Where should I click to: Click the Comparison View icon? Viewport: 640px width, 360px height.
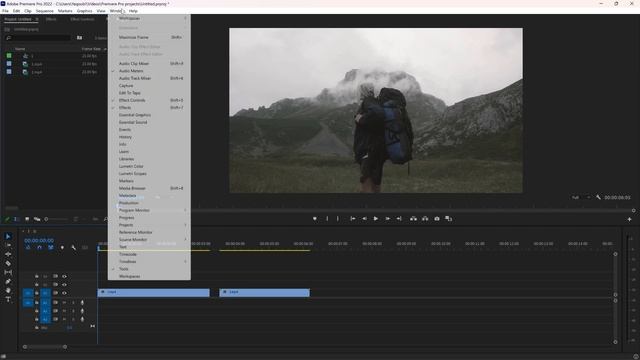tap(449, 219)
